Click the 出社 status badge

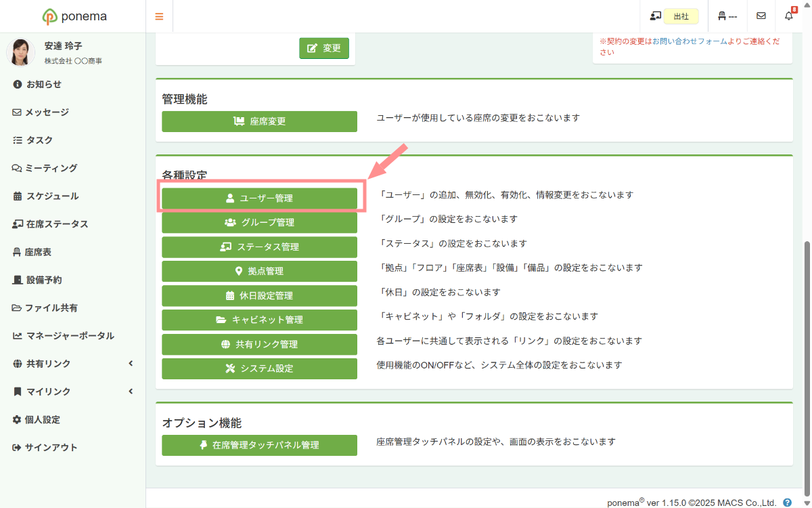681,16
